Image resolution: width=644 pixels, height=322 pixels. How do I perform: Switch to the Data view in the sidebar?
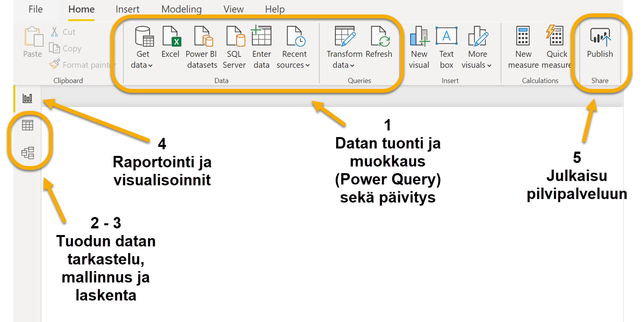(x=28, y=125)
